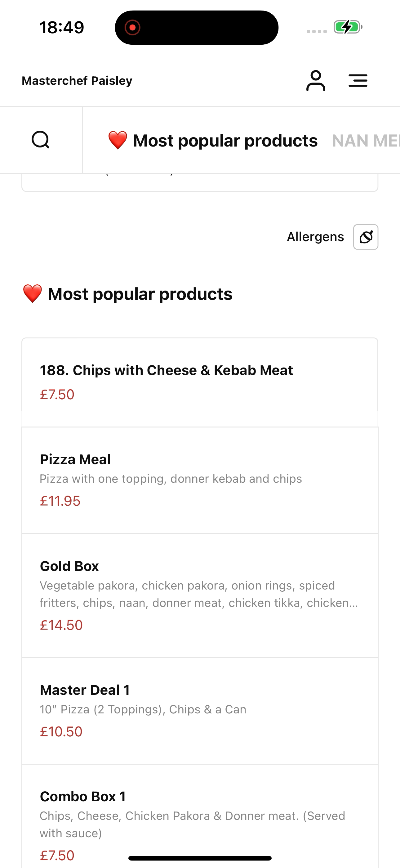Screen dimensions: 400x868
Task: Open the hamburger menu icon
Action: [358, 80]
